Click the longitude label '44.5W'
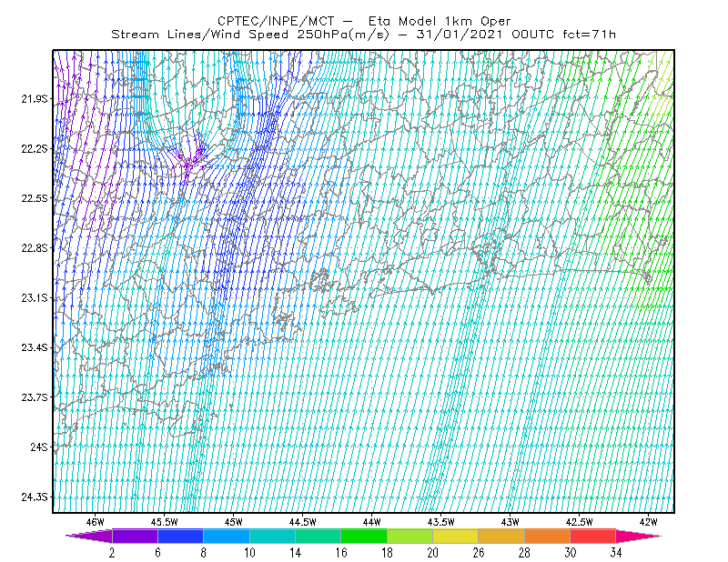Image resolution: width=728 pixels, height=562 pixels. (303, 522)
